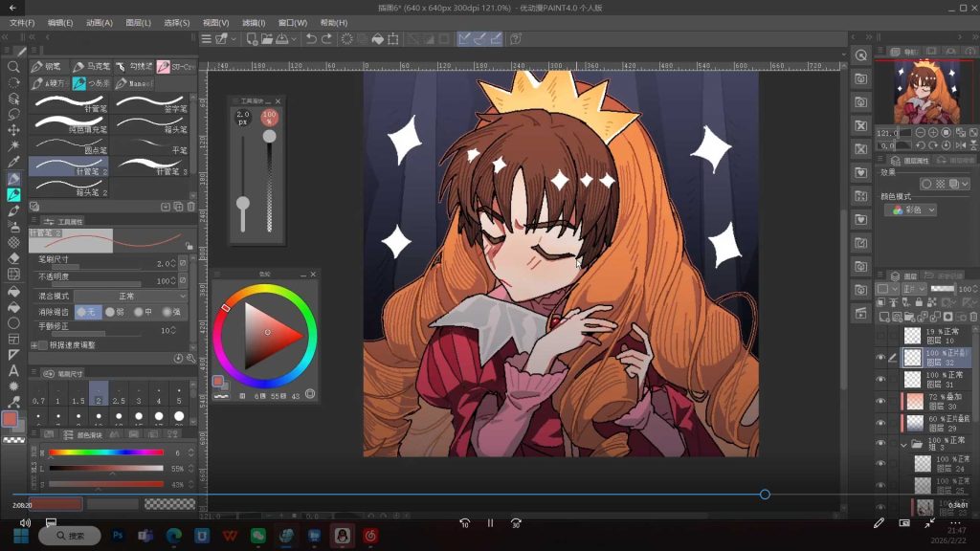
Task: Select the fill bucket tool
Action: pos(13,292)
